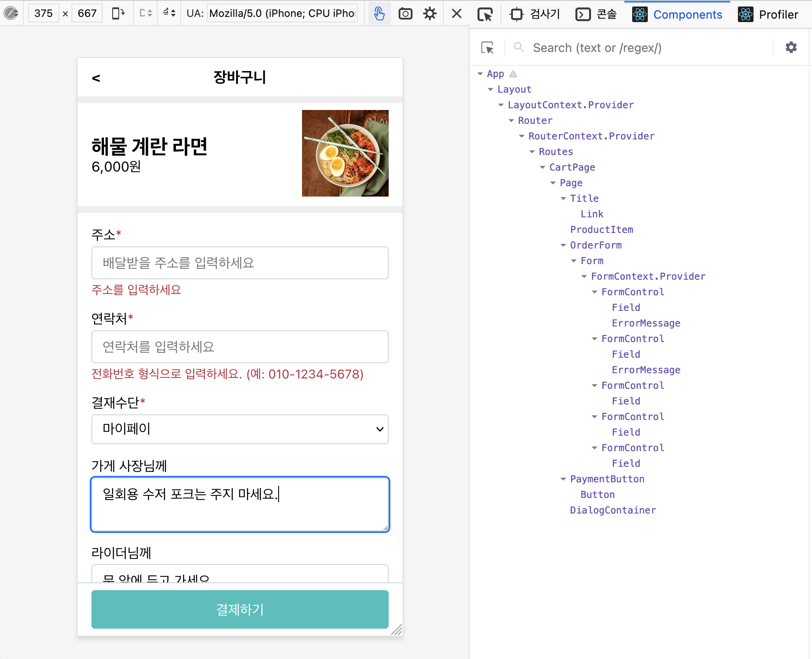Activate the browser element picker icon

(485, 15)
